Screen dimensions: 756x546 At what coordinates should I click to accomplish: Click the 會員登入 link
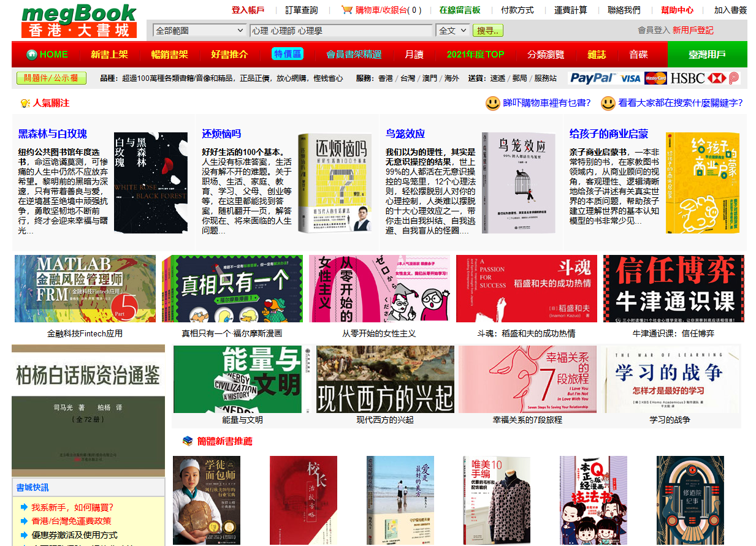coord(654,30)
